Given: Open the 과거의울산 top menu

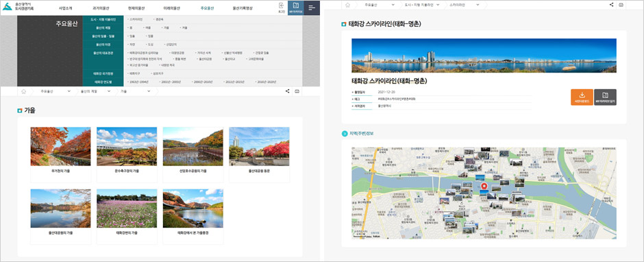Looking at the screenshot, I should (x=100, y=8).
